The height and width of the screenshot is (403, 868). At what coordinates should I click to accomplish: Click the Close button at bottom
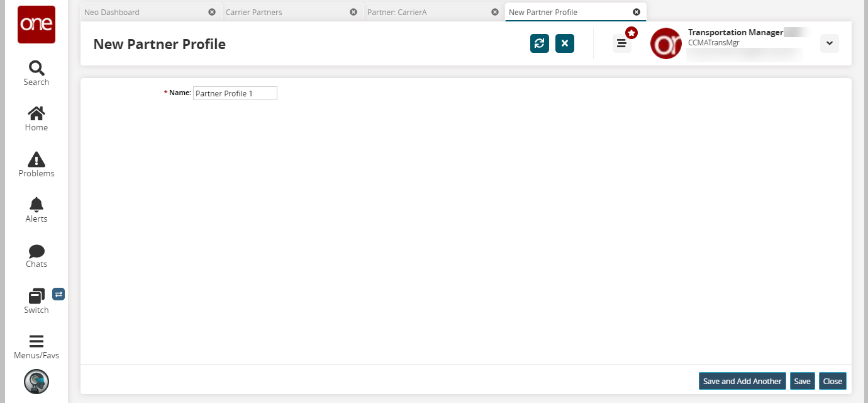pos(832,381)
